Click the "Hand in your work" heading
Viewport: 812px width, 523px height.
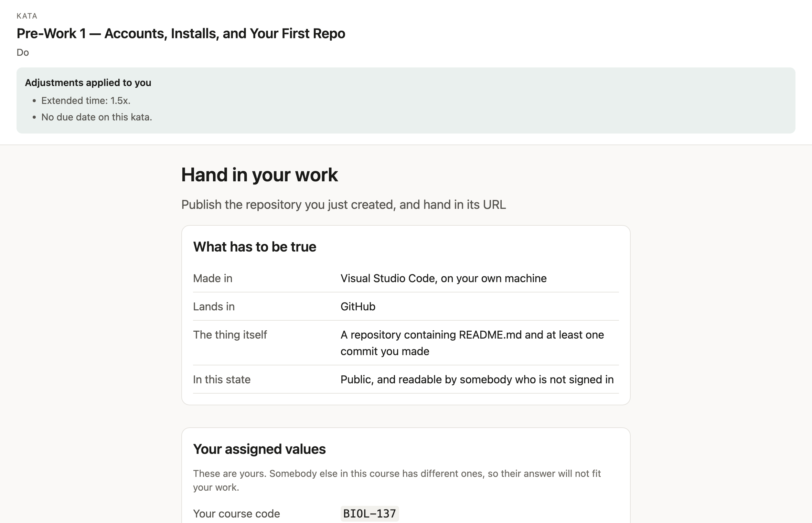(x=259, y=175)
